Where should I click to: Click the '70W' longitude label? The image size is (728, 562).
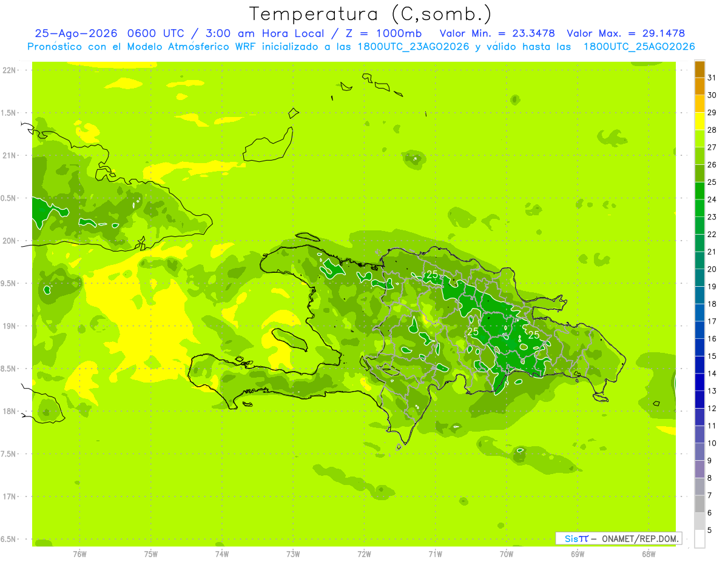pos(507,554)
